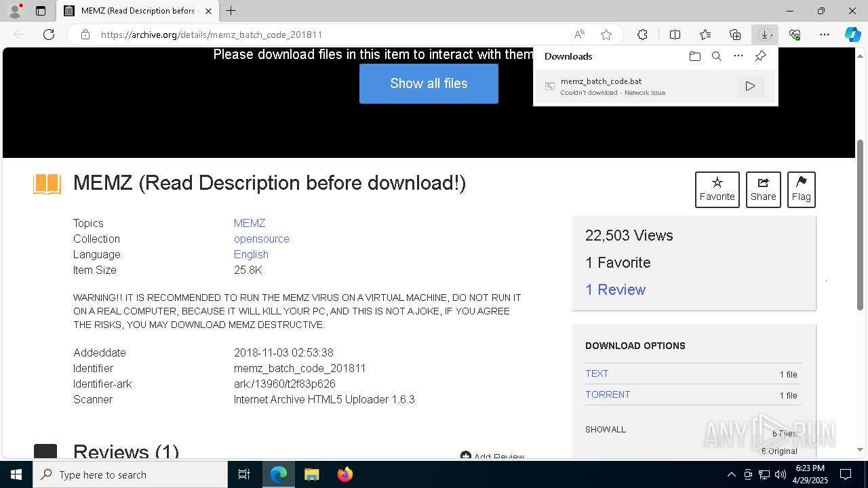Viewport: 868px width, 488px height.
Task: Search downloads with magnifier icon
Action: click(x=717, y=56)
